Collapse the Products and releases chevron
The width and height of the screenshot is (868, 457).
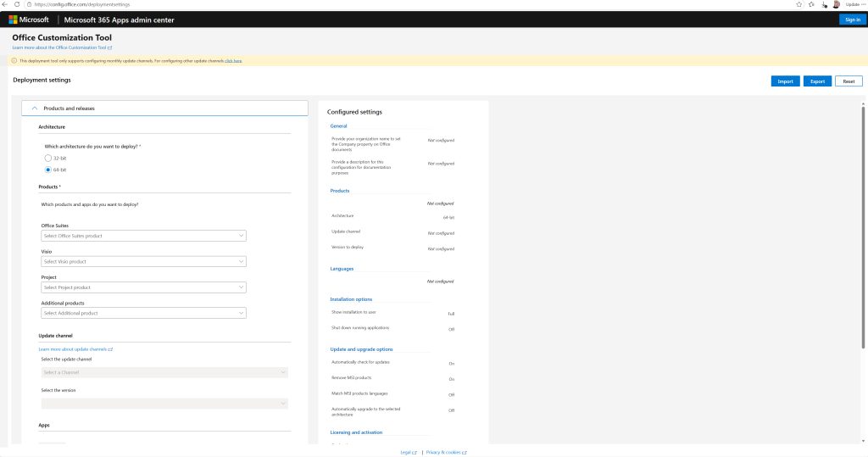pyautogui.click(x=34, y=109)
